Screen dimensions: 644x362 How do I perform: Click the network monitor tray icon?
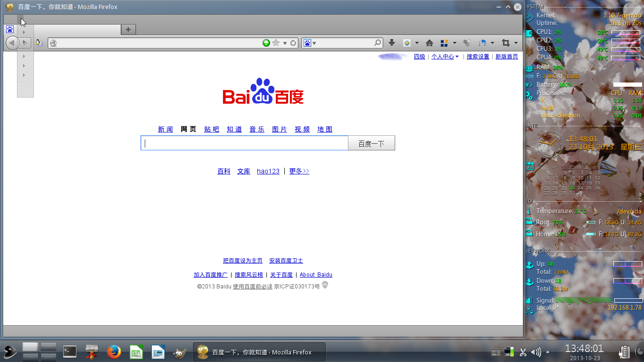[509, 352]
